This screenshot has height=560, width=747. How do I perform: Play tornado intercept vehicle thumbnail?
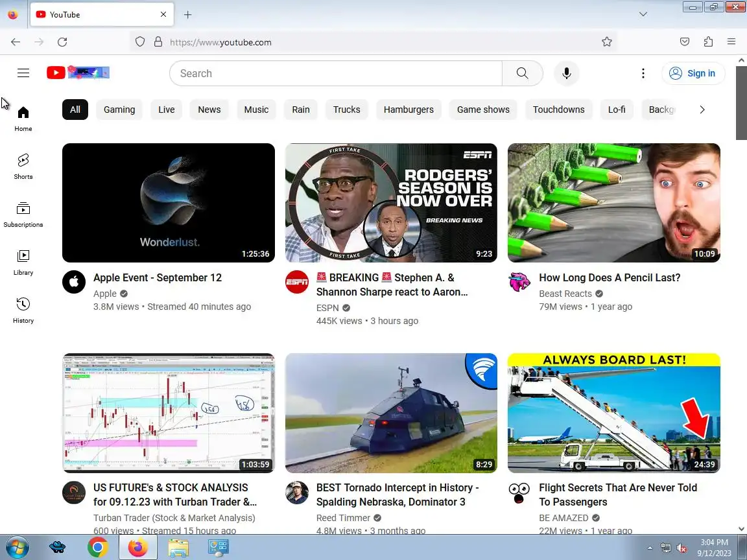click(x=391, y=413)
